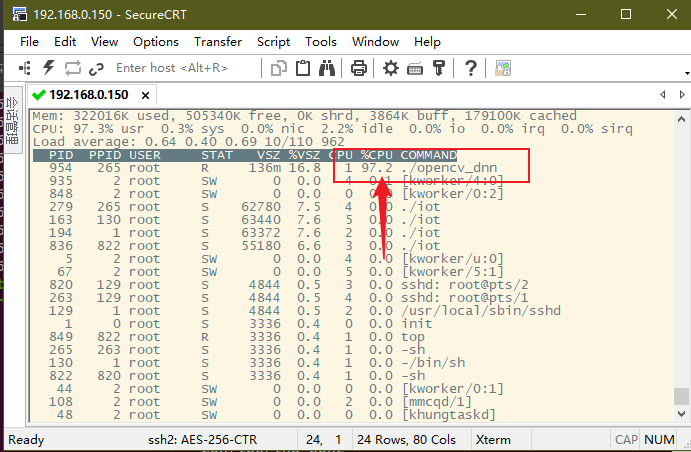The image size is (691, 452).
Task: Open the View menu
Action: 104,42
